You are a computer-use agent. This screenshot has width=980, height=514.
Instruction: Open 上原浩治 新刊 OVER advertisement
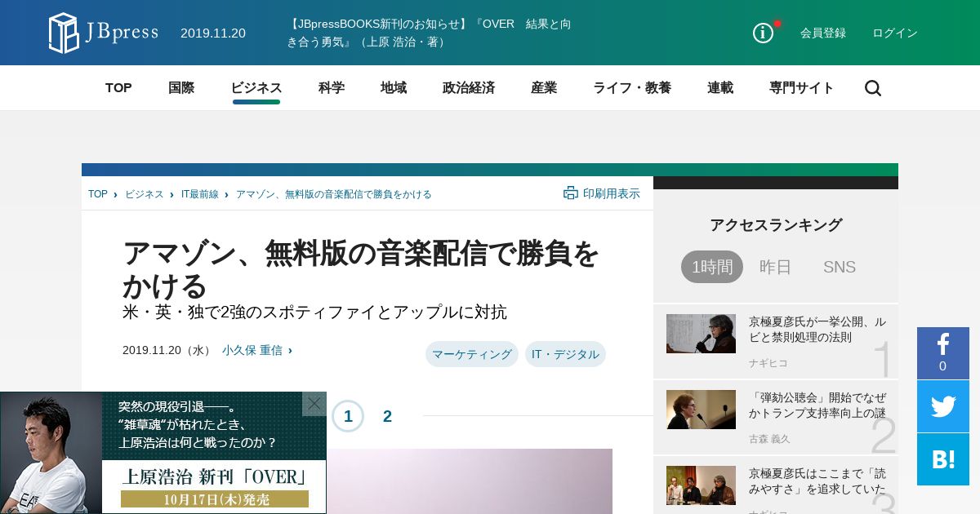click(x=163, y=453)
